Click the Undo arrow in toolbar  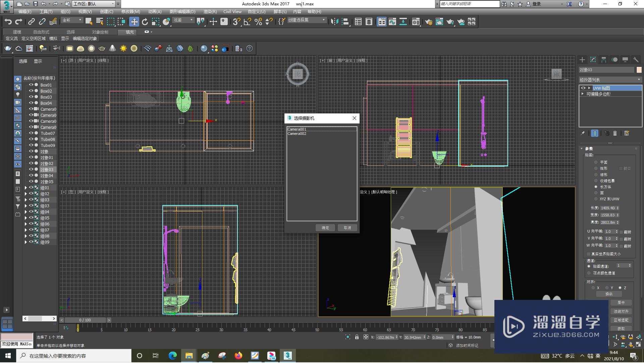coord(8,22)
